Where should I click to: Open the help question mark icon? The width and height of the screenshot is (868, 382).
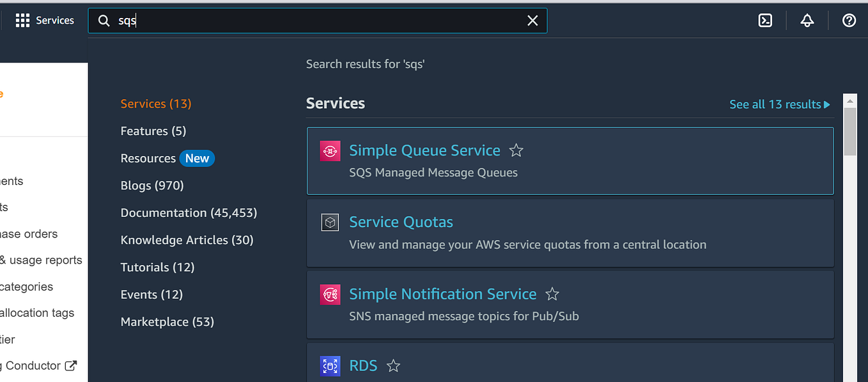849,20
